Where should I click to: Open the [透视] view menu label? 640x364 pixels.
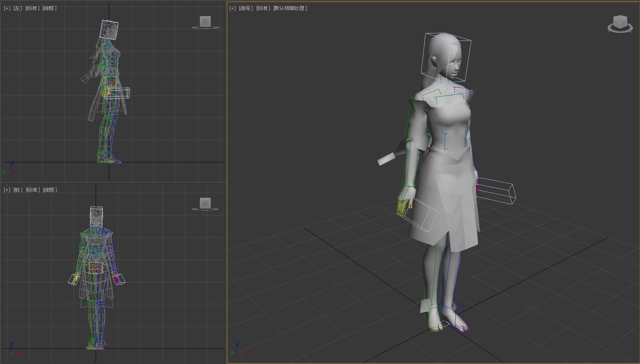point(246,8)
